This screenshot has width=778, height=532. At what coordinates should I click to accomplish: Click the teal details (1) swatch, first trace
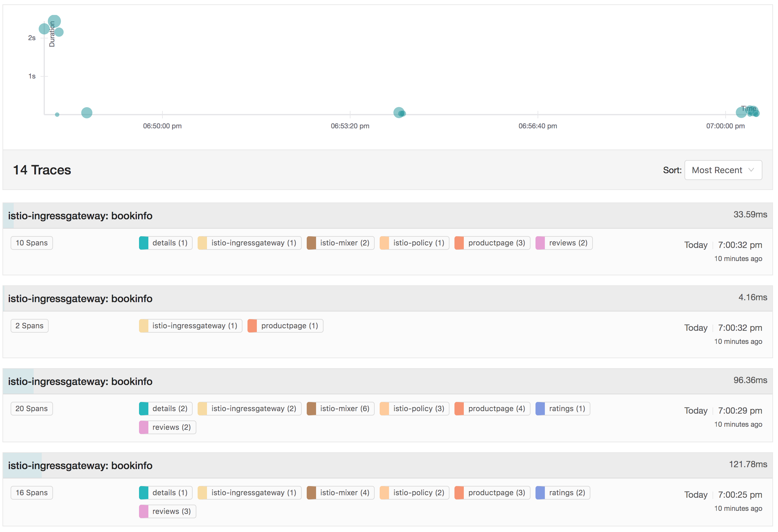(x=144, y=243)
